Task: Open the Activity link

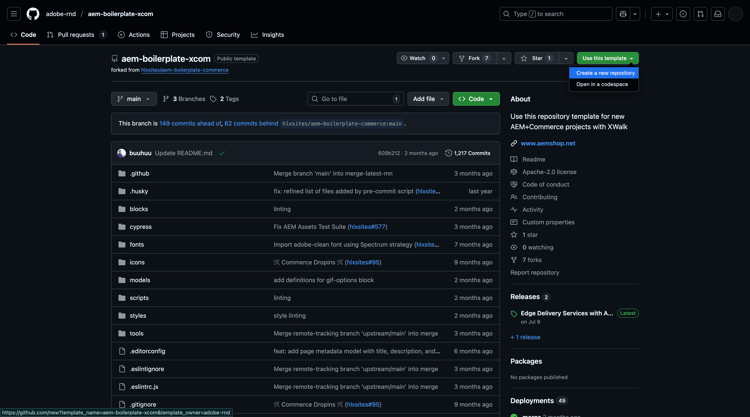Action: point(532,209)
